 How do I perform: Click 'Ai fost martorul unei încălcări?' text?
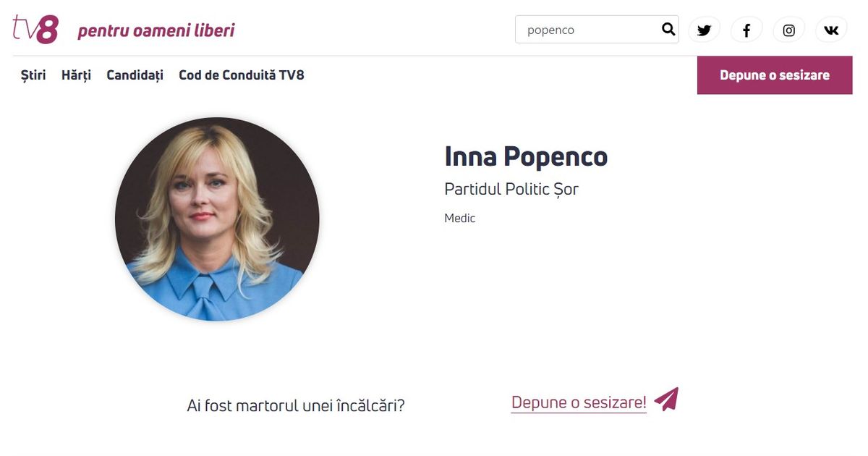(296, 405)
